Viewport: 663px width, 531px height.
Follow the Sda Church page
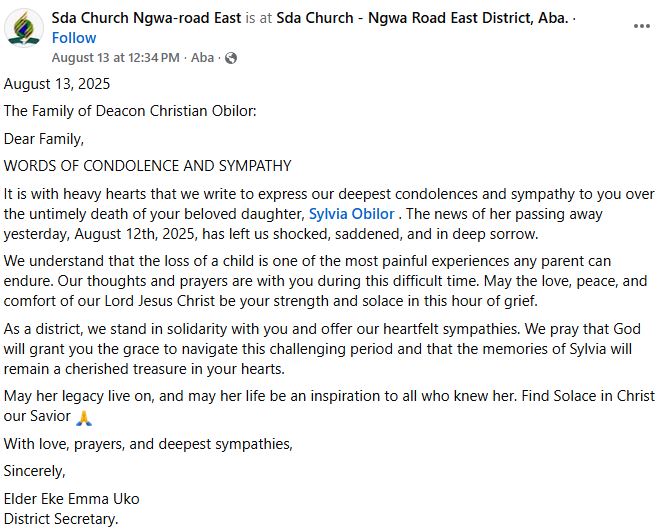[x=74, y=38]
